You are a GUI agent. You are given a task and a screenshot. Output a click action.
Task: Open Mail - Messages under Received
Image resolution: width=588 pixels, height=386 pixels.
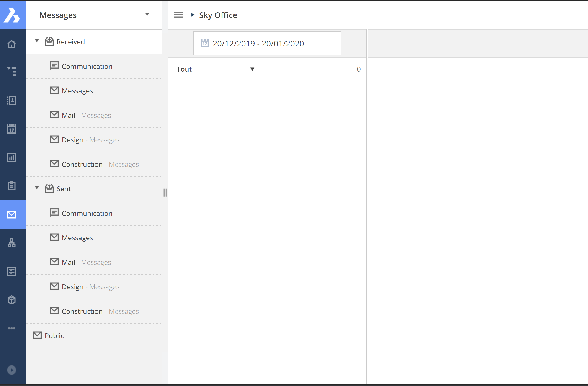point(94,115)
